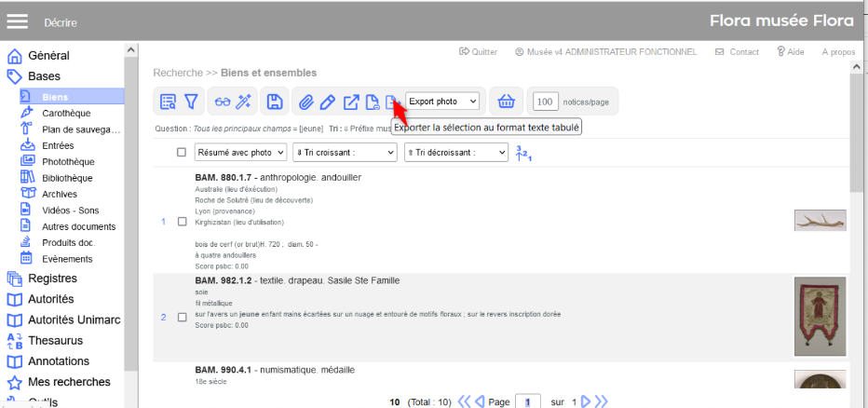Click the magic wand icon

click(x=244, y=102)
